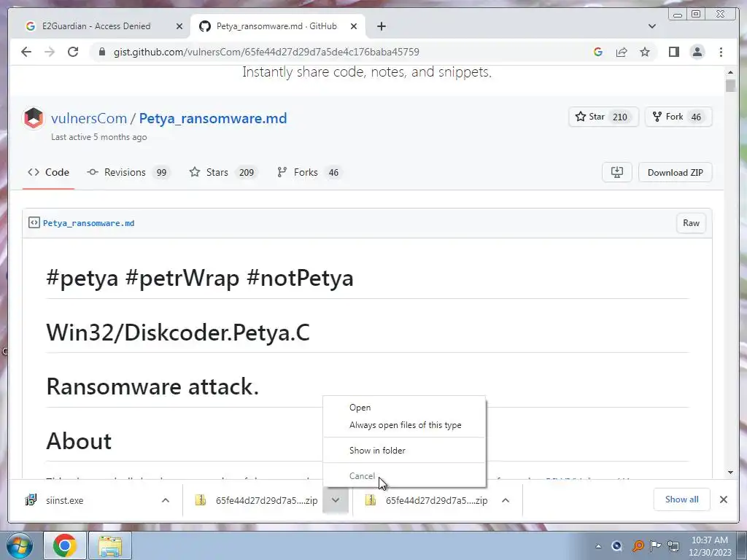The height and width of the screenshot is (560, 747).
Task: Open the Petya_ransomware.md file anchor link
Action: pyautogui.click(x=88, y=223)
